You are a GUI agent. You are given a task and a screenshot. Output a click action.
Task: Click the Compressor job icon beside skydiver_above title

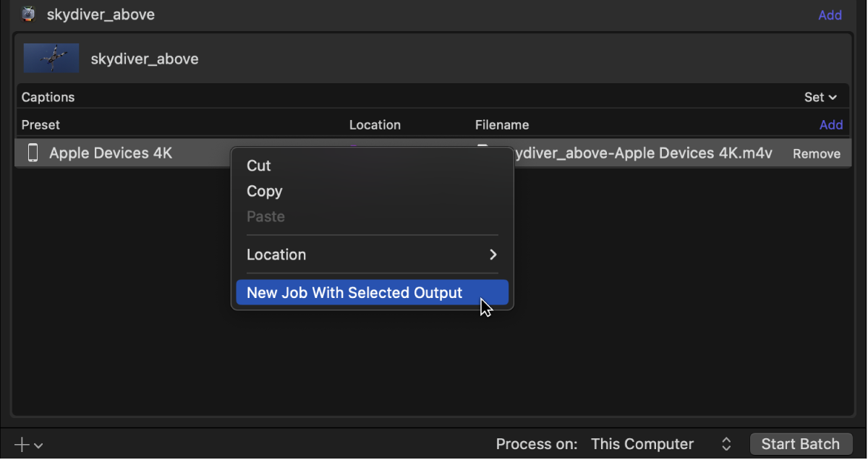pyautogui.click(x=27, y=14)
